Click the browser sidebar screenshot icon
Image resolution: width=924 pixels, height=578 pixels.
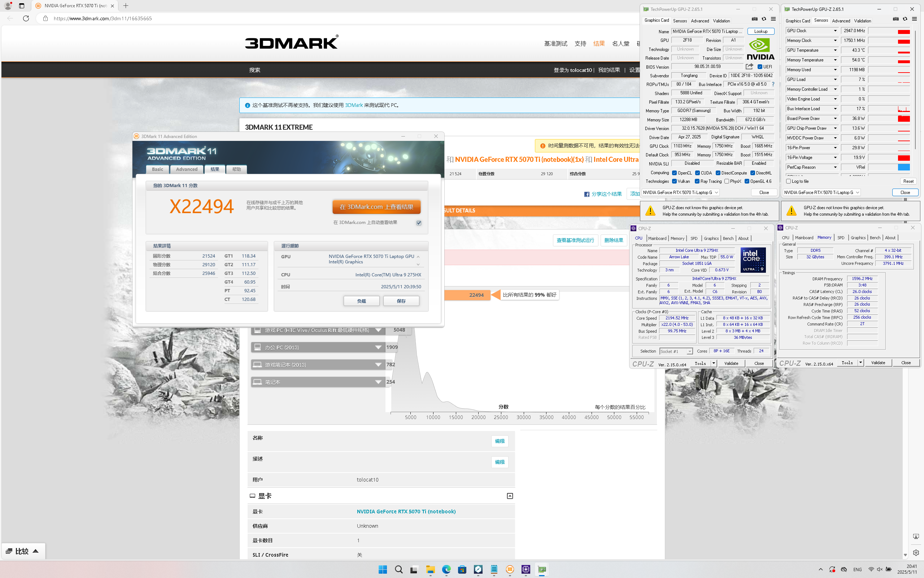click(x=916, y=537)
